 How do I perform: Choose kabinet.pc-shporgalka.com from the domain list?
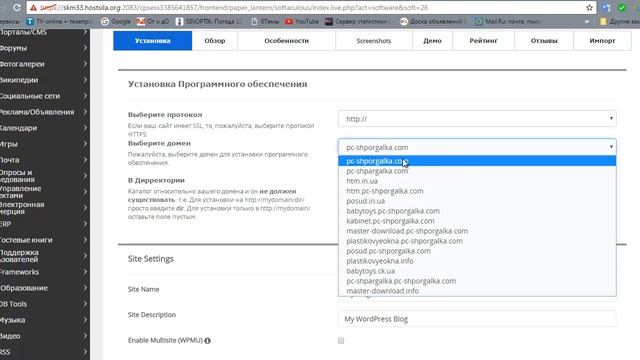tap(477, 221)
